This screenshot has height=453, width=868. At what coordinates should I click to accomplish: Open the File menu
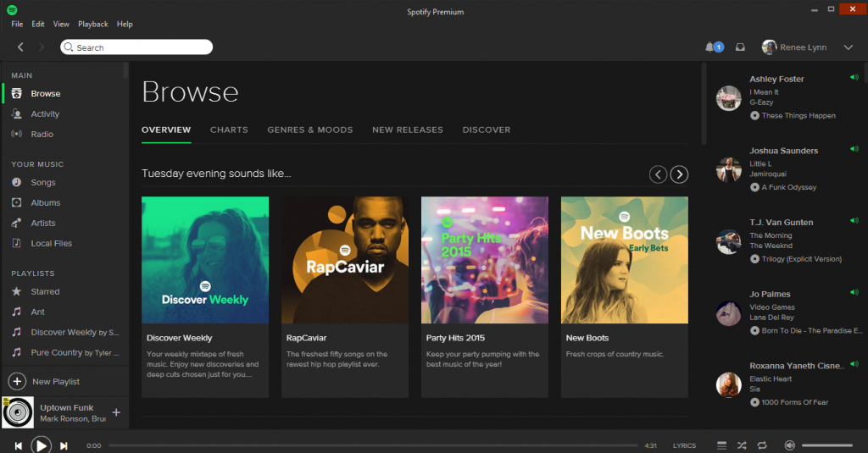pyautogui.click(x=17, y=24)
